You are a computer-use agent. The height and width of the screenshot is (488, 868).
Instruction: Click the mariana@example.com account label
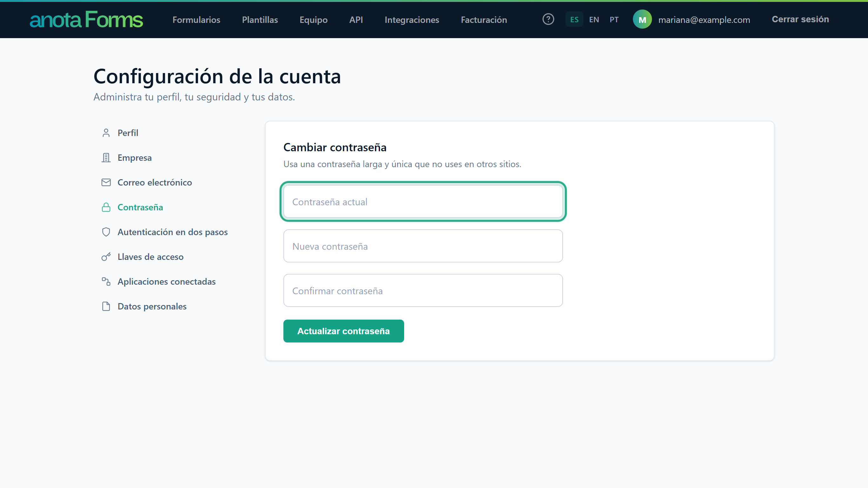pyautogui.click(x=704, y=20)
